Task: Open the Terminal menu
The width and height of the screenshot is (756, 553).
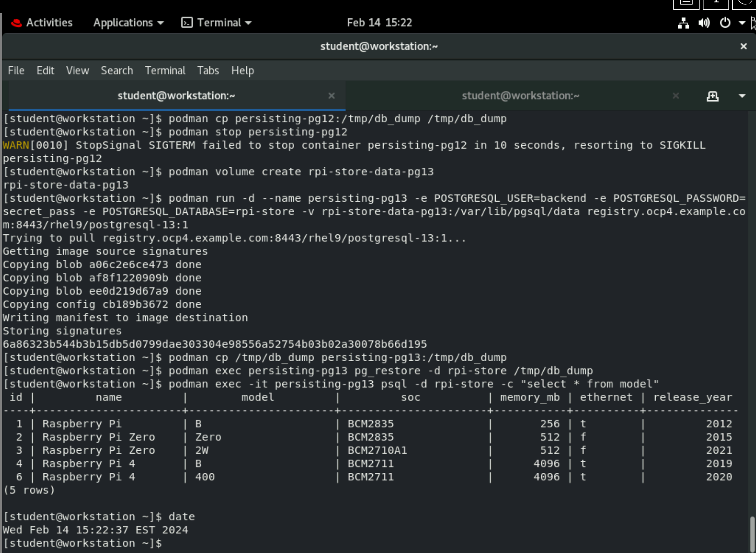Action: 165,70
